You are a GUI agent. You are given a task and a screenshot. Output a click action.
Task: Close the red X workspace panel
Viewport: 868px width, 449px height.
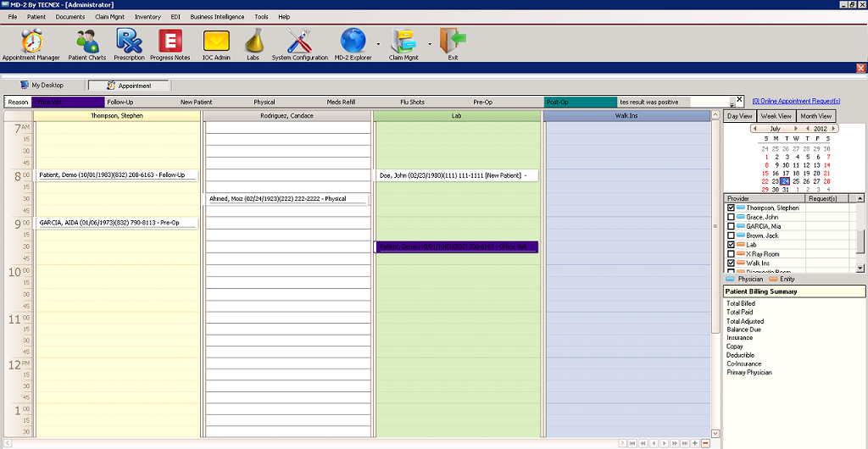[x=861, y=68]
